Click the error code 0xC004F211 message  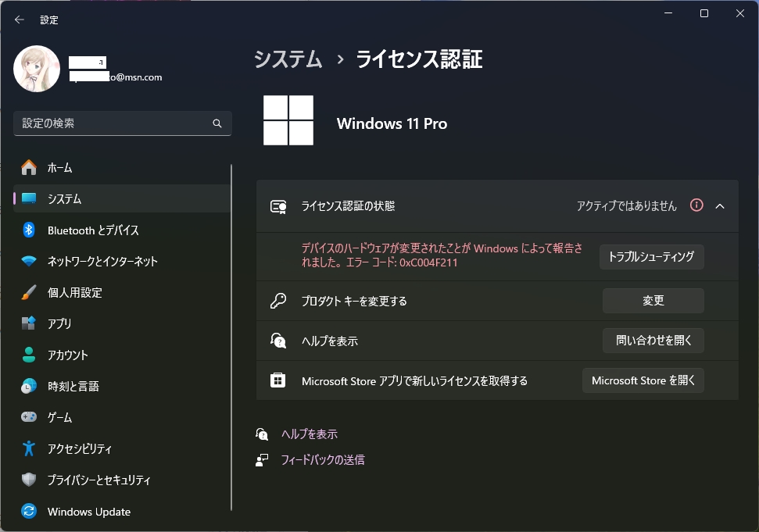(x=442, y=255)
